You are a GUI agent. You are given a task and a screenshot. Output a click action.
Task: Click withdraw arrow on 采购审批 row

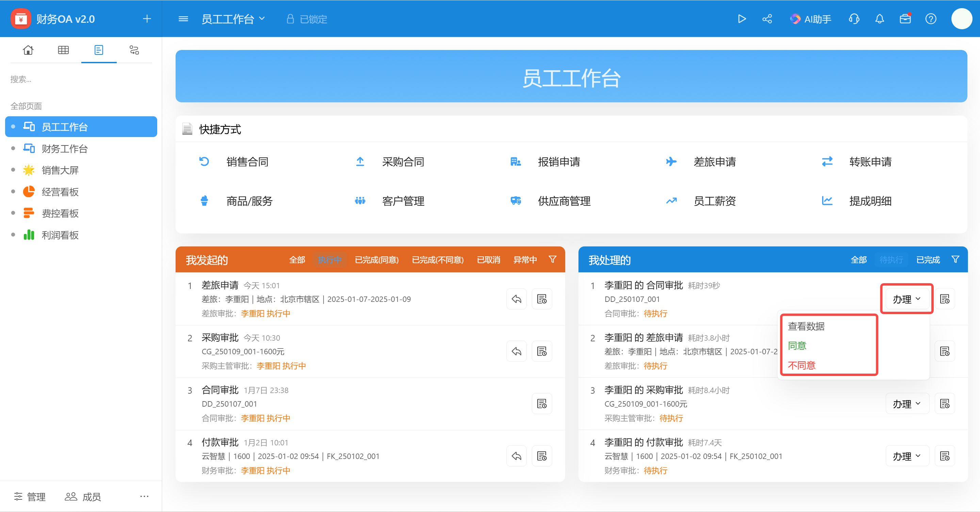[x=516, y=352]
